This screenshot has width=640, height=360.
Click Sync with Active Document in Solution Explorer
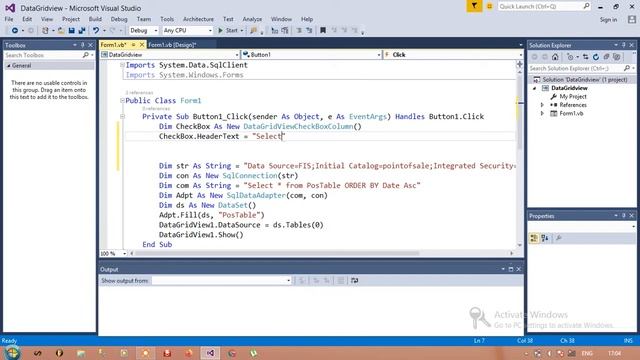[x=586, y=57]
